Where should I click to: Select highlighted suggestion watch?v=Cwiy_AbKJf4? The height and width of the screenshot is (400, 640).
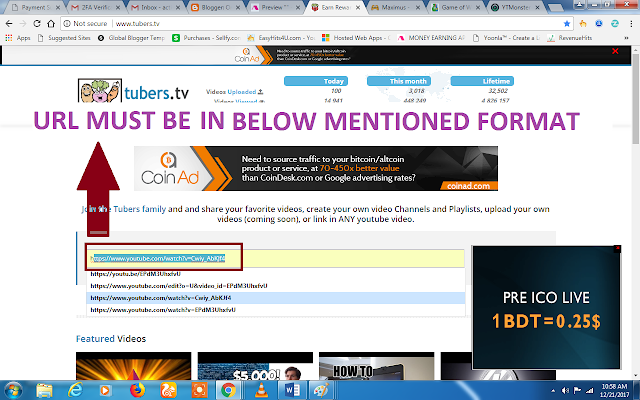(276, 298)
